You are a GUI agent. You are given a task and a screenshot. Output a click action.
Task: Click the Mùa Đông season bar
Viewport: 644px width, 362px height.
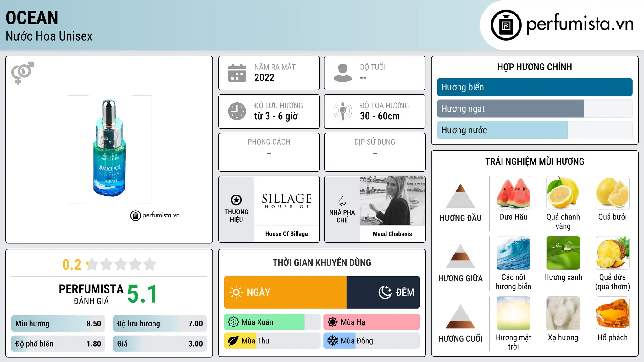tap(371, 341)
